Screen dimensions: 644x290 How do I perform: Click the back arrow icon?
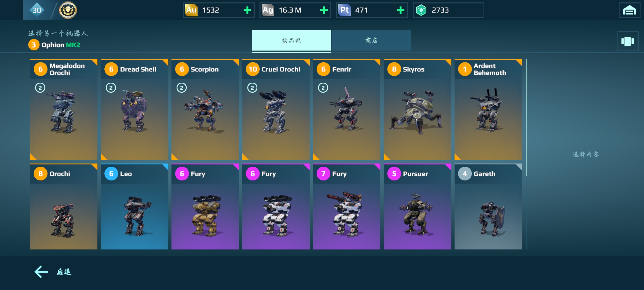point(41,272)
